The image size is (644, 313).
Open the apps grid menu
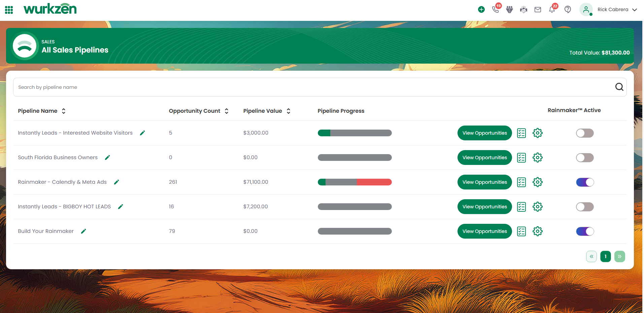9,10
